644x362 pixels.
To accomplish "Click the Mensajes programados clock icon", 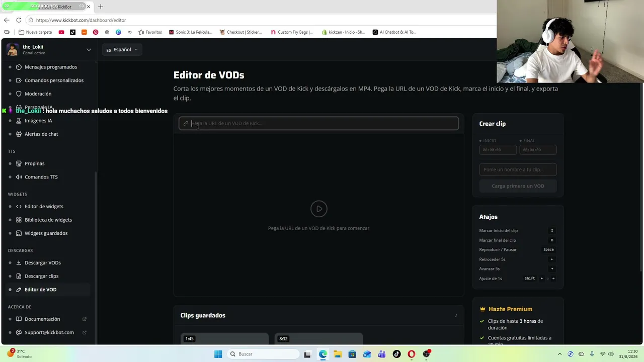I will 19,67.
